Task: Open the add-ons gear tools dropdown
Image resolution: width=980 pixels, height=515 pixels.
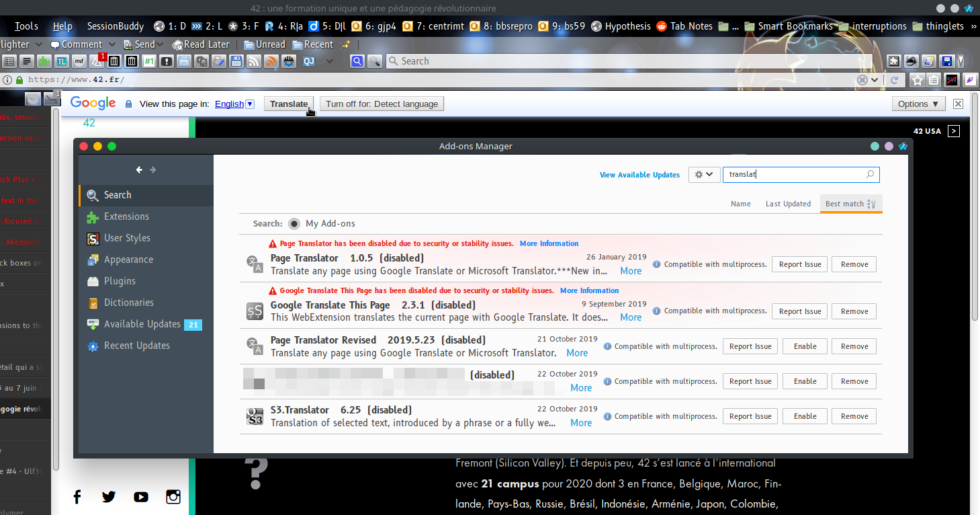Action: click(704, 174)
